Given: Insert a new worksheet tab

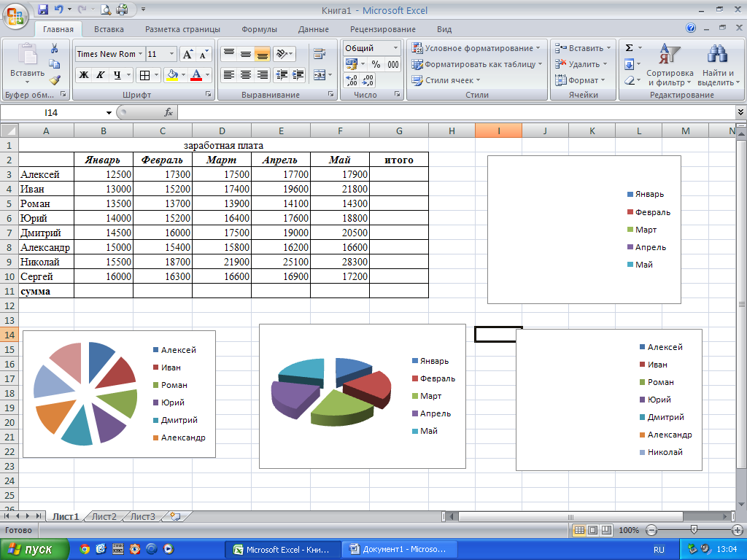Looking at the screenshot, I should (x=175, y=516).
